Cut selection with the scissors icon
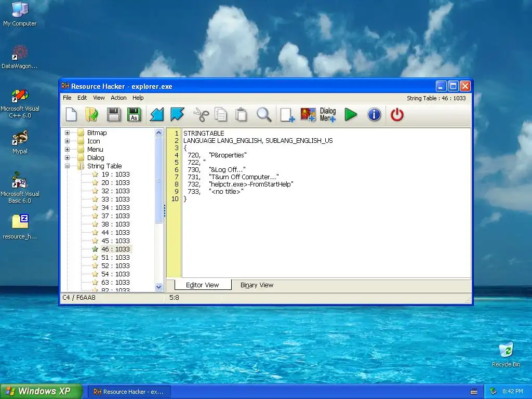The image size is (532, 399). click(x=201, y=115)
